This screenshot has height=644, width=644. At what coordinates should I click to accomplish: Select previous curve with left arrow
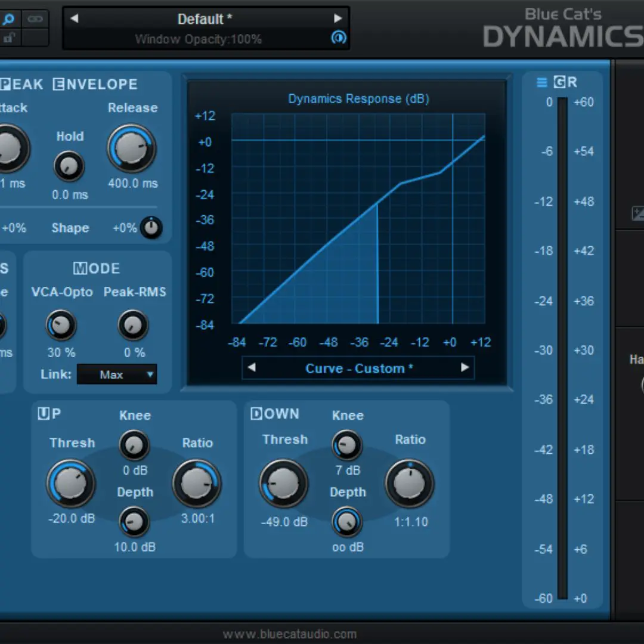(252, 367)
